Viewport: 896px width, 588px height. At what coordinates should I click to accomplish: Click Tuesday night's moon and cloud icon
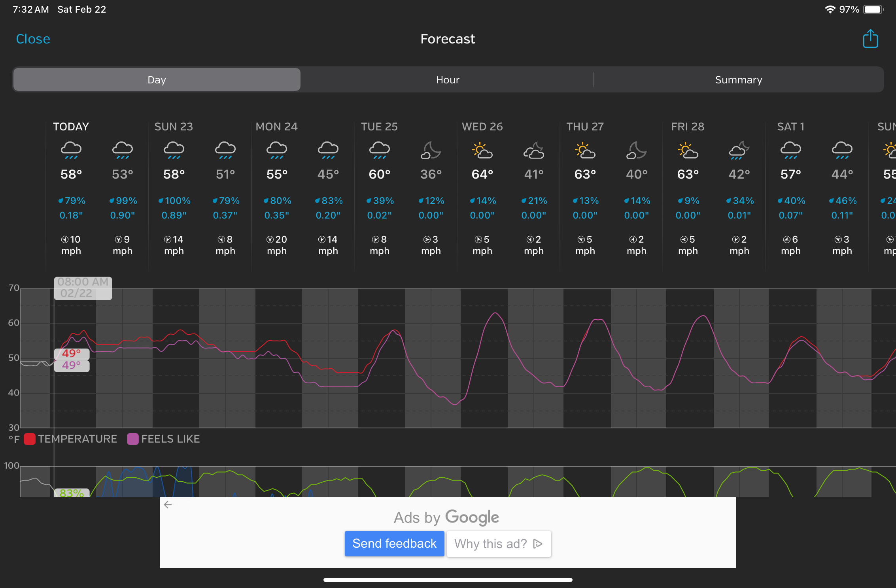click(x=431, y=151)
